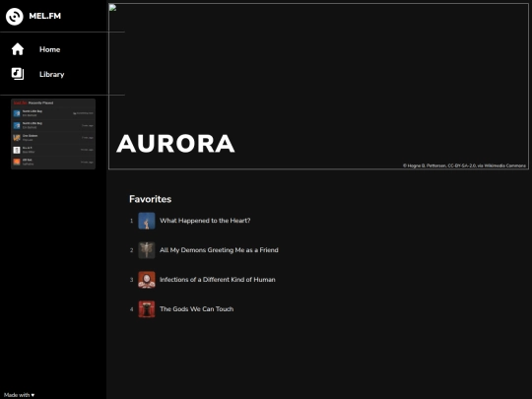This screenshot has height=399, width=532.
Task: Open All My Demons Greeting Me cover art
Action: (x=147, y=250)
